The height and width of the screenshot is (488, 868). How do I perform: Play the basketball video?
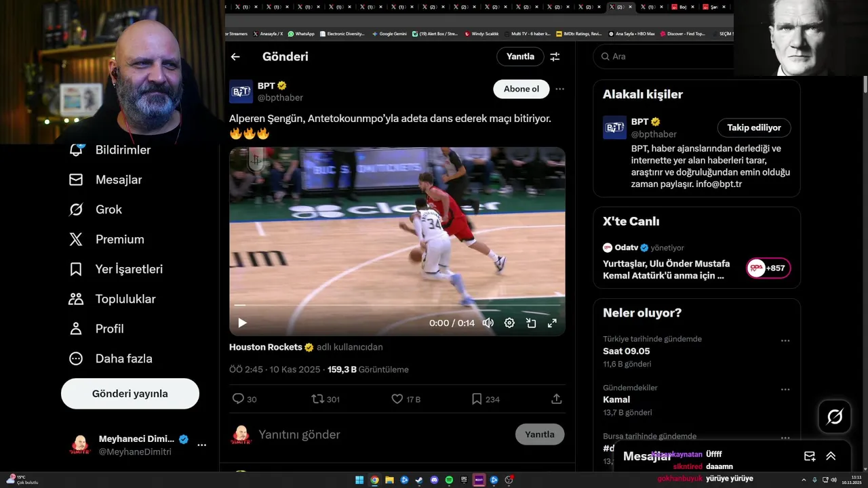point(242,323)
